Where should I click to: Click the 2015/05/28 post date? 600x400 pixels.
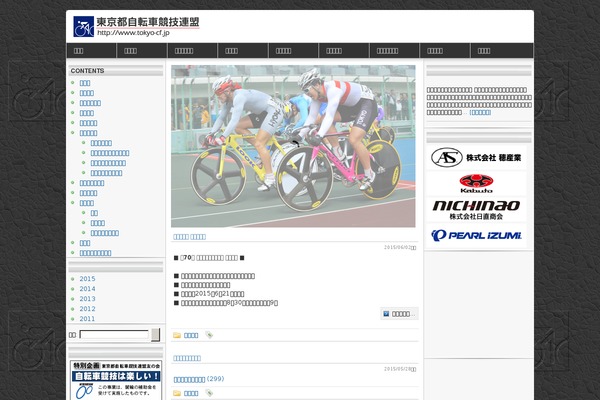click(x=400, y=369)
